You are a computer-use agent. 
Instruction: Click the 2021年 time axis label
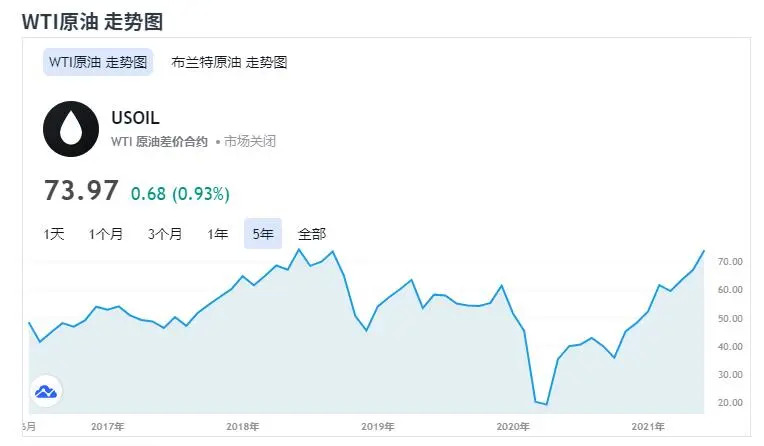click(x=648, y=427)
